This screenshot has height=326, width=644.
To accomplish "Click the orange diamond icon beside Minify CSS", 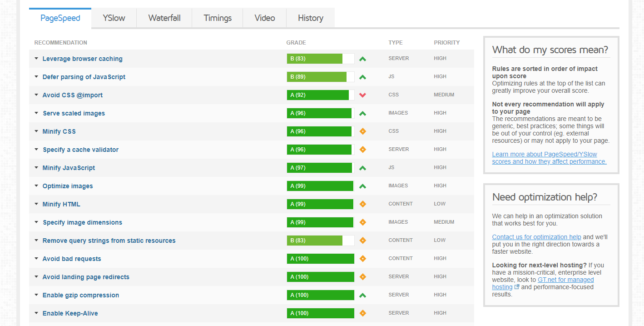I will [x=362, y=131].
